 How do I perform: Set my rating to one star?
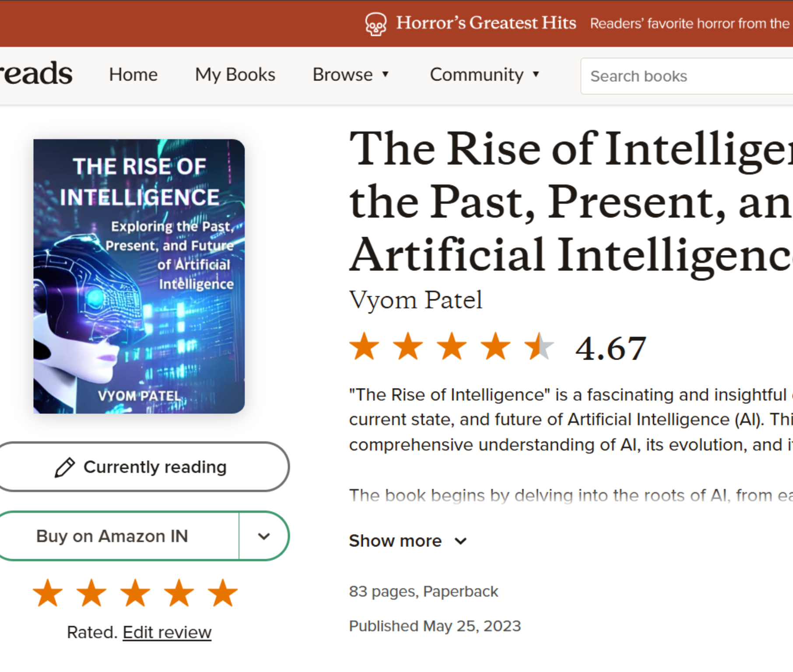click(x=48, y=593)
